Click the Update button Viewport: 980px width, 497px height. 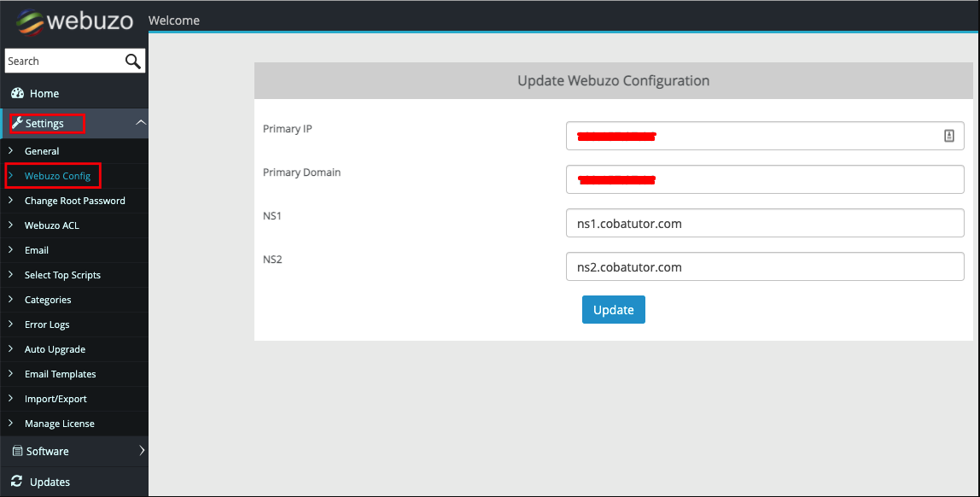pyautogui.click(x=613, y=309)
